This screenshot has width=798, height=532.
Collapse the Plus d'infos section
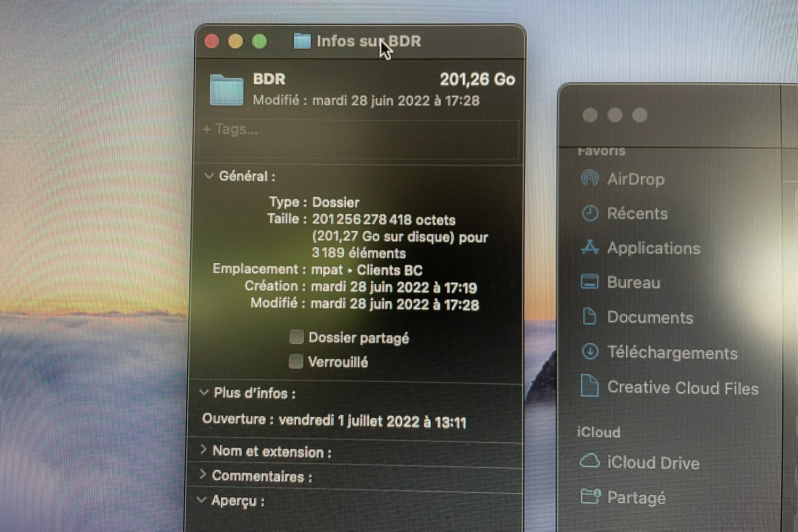click(x=204, y=393)
